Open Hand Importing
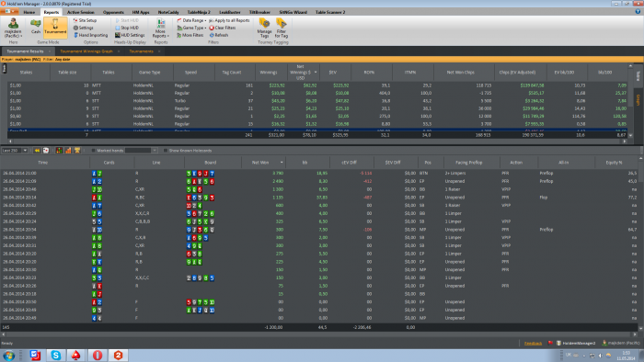 [90, 35]
